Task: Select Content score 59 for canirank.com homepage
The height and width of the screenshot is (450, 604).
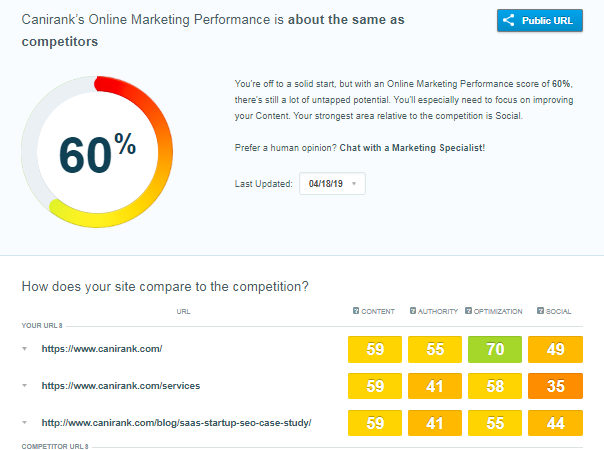Action: pos(375,349)
